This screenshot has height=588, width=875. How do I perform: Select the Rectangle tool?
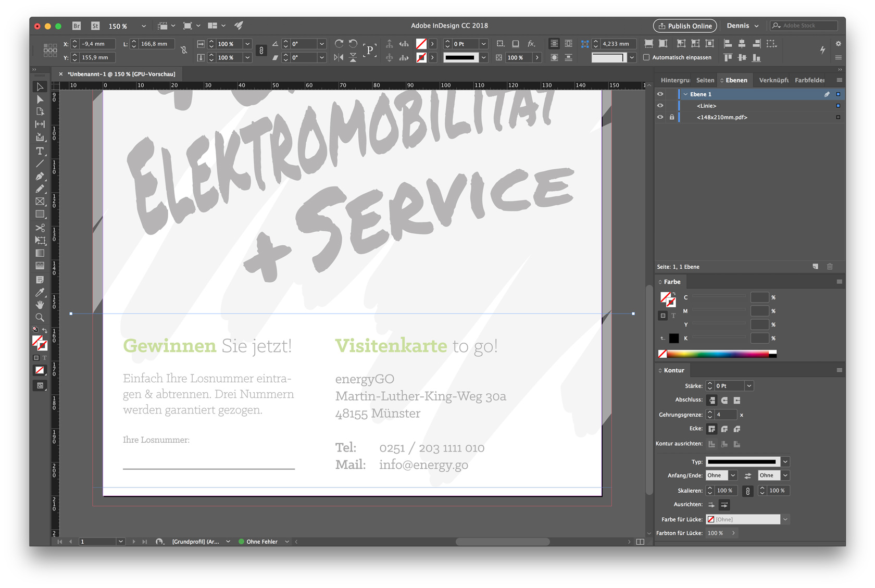point(40,214)
